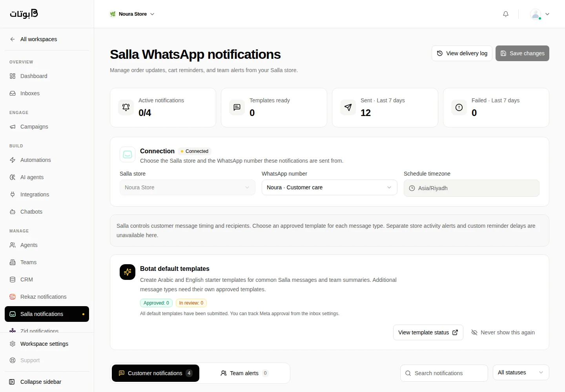Screen dimensions: 565x392
Task: Click the In review: 0 badge
Action: pos(191,303)
